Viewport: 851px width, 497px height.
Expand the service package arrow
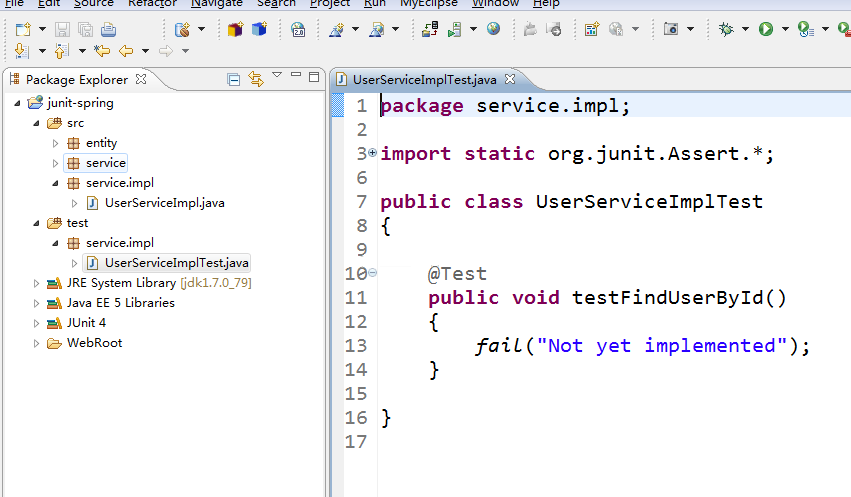[x=55, y=163]
